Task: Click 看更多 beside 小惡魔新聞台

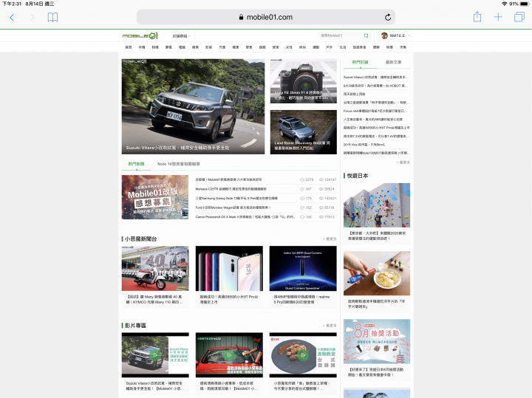Action: [x=330, y=239]
